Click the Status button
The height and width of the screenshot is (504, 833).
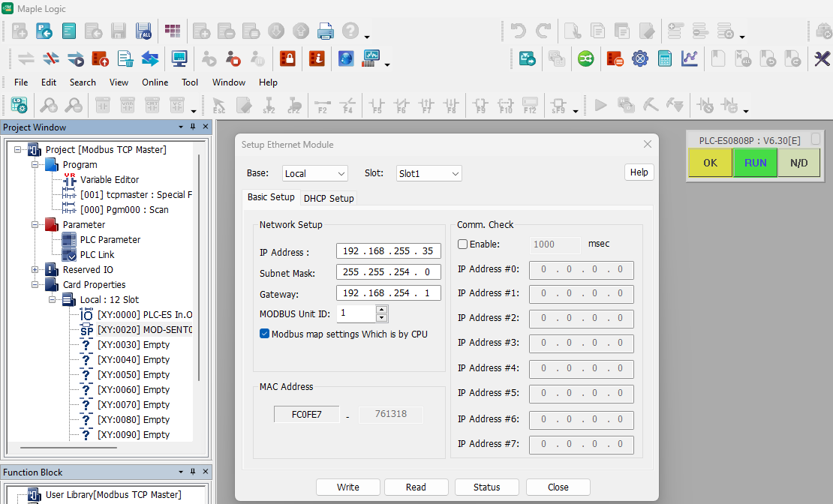pos(486,487)
